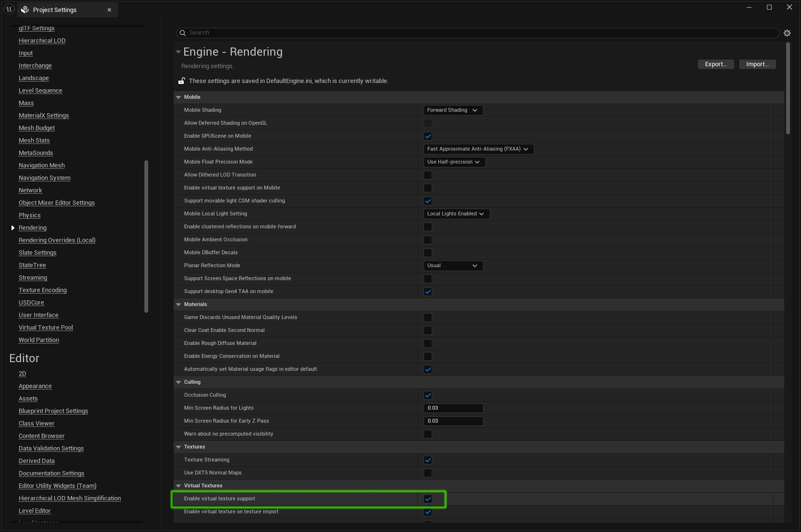Open the Rendering category in sidebar
801x532 pixels.
point(33,228)
